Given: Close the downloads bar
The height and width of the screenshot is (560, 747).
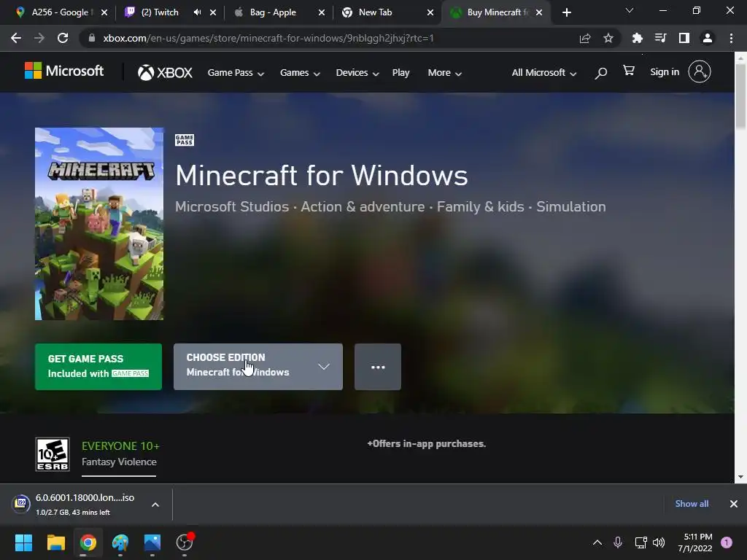Looking at the screenshot, I should 734,504.
